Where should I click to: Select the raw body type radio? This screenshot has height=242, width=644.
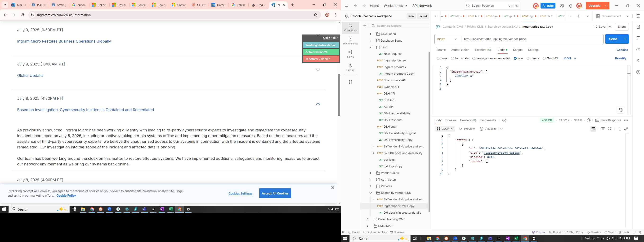pos(515,58)
